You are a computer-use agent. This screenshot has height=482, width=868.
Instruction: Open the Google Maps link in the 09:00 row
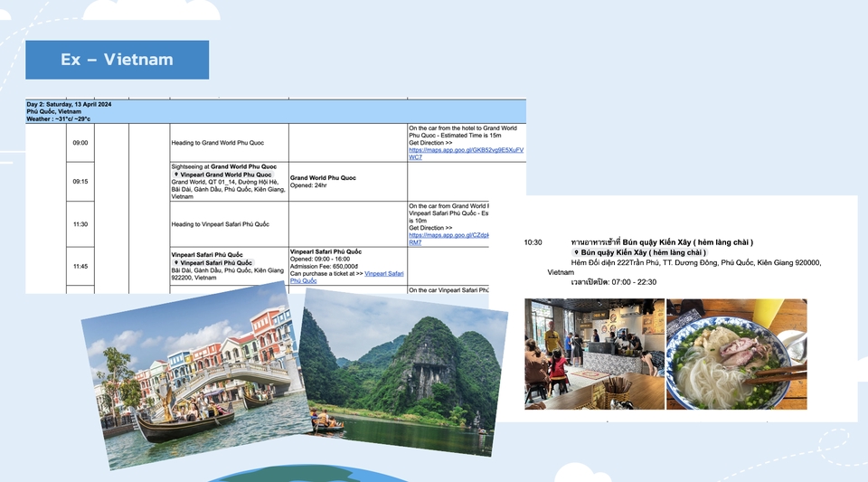[466, 154]
